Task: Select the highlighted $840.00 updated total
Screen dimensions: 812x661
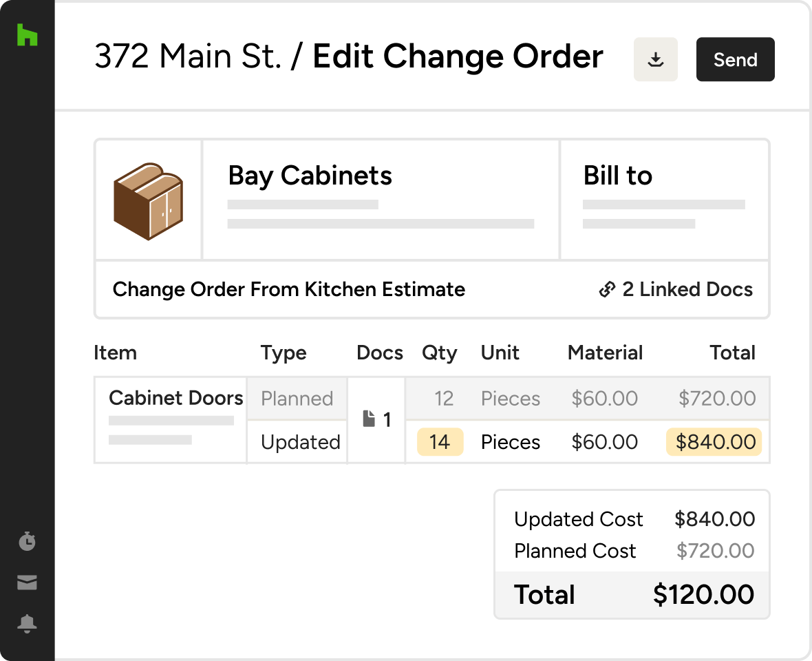Action: point(714,442)
